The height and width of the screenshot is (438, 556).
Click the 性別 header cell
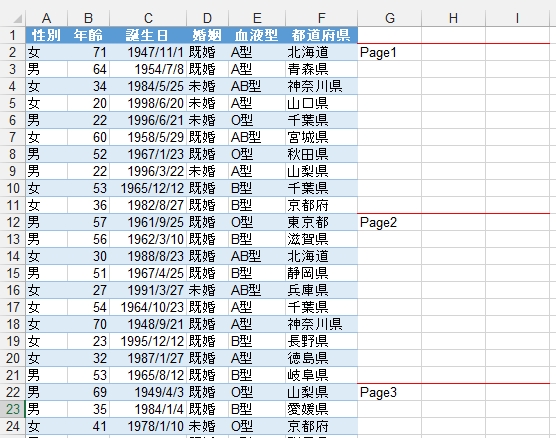46,35
